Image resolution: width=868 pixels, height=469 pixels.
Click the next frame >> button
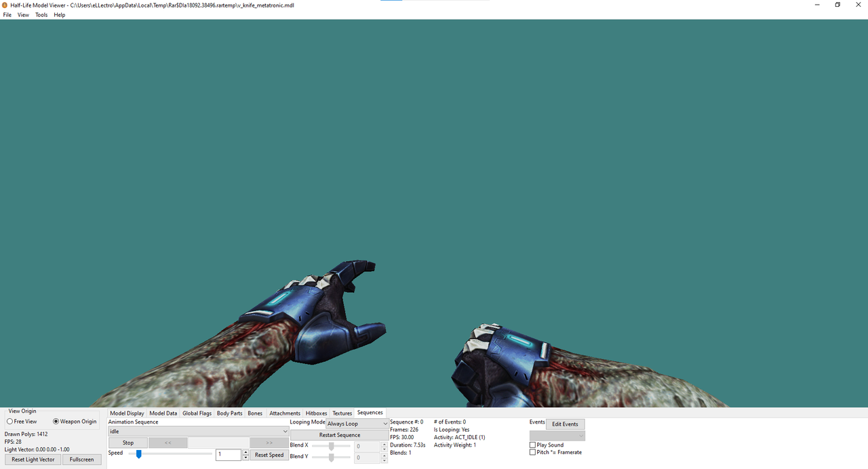(269, 443)
